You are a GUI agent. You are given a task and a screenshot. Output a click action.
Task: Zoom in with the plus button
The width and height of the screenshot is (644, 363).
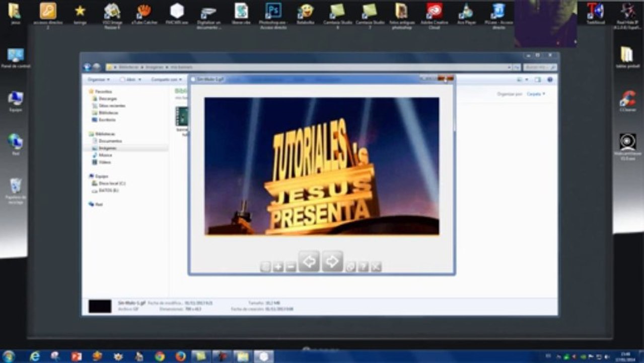tap(278, 267)
